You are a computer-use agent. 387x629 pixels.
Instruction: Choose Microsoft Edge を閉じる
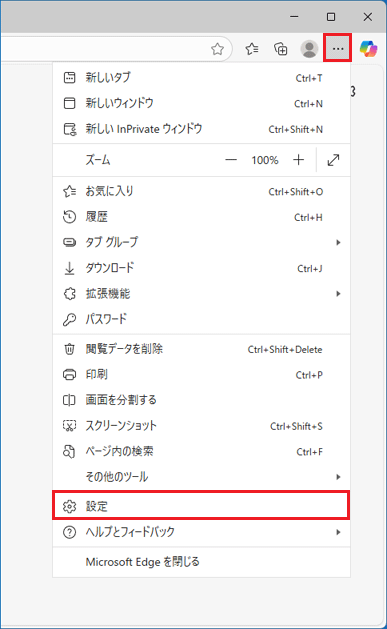[x=142, y=562]
